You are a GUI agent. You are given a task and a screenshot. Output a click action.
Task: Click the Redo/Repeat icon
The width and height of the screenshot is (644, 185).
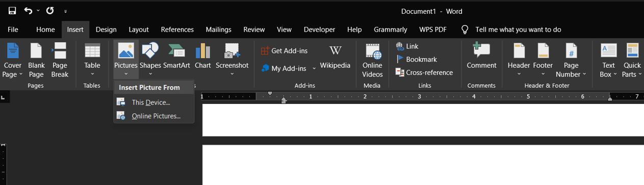click(x=49, y=11)
